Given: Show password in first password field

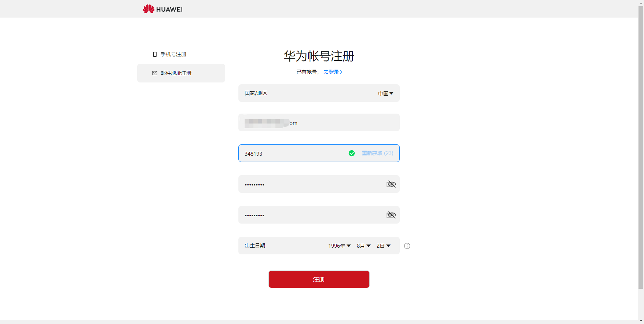Looking at the screenshot, I should [391, 184].
